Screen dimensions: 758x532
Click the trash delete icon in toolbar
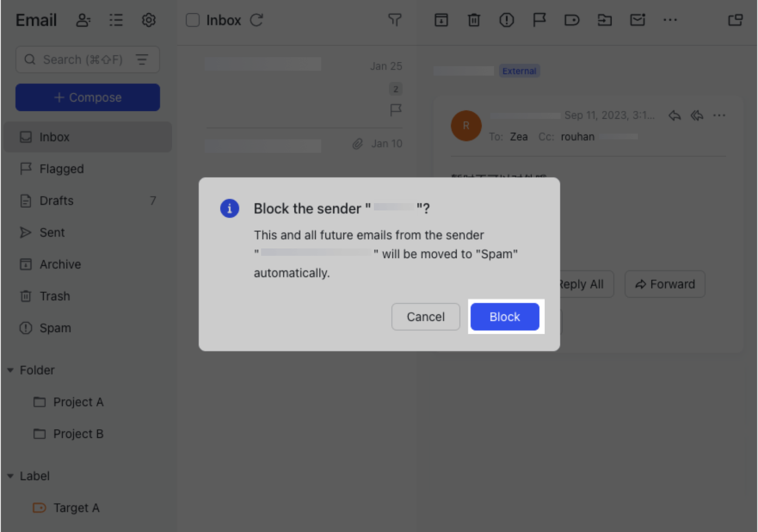point(474,20)
